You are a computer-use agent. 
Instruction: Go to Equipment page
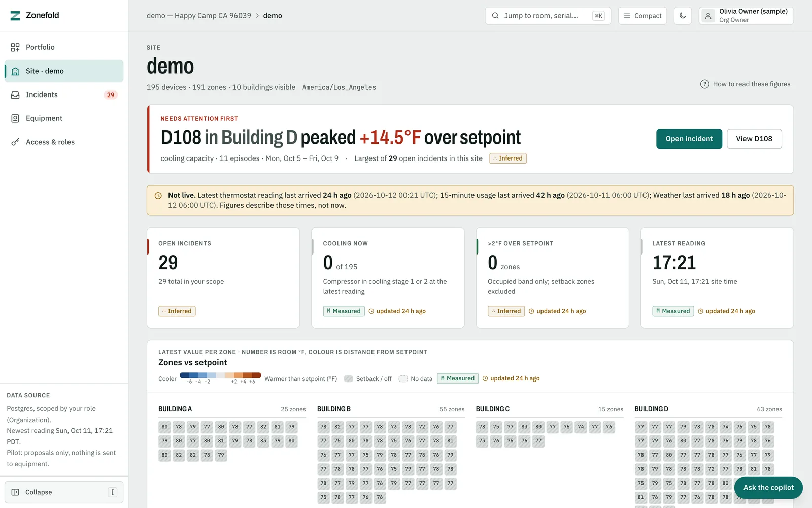click(x=64, y=118)
